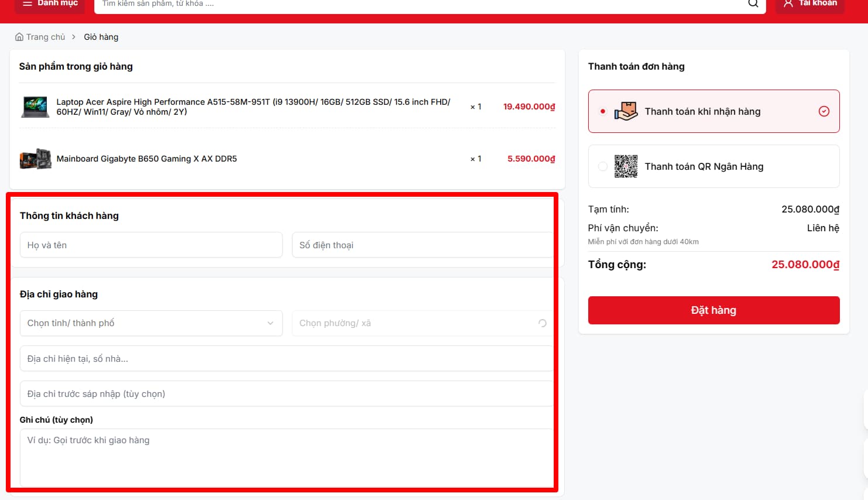Open the Chọn phường/ xã dropdown
The image size is (868, 500).
[x=421, y=323]
